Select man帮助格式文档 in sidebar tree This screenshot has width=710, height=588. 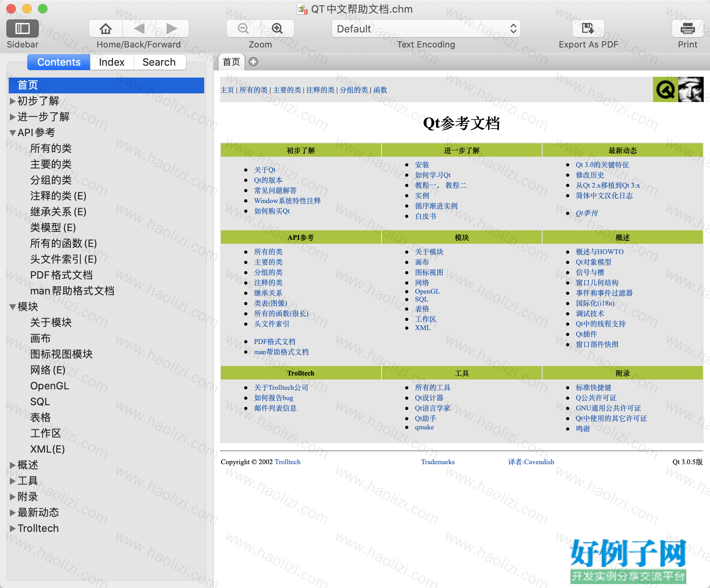tap(72, 291)
